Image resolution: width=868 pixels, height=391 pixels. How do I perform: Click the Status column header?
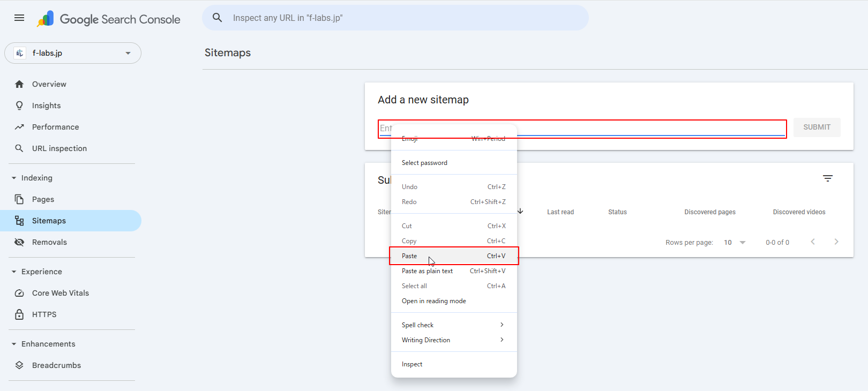pos(617,212)
